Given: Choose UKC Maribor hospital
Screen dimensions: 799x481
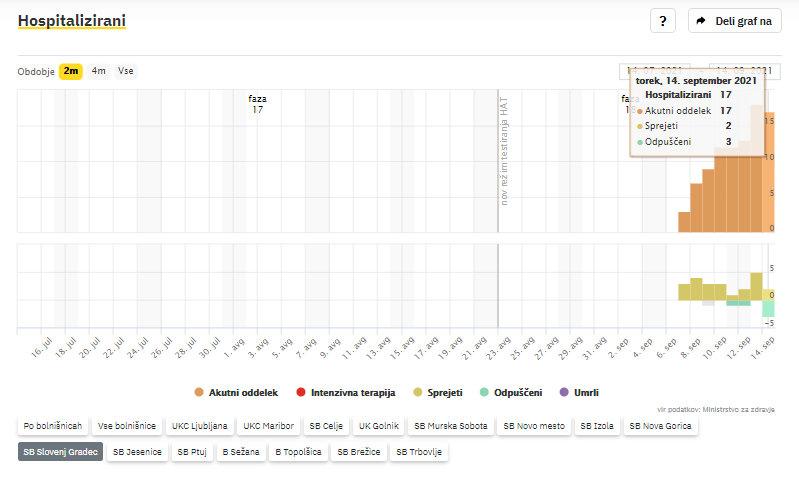Looking at the screenshot, I should [269, 426].
